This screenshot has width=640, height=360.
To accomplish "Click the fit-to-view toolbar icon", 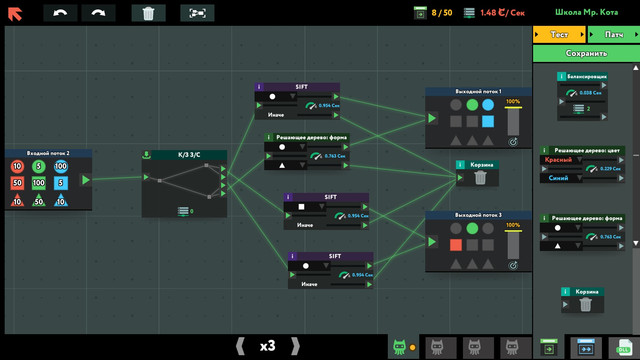I will point(197,13).
